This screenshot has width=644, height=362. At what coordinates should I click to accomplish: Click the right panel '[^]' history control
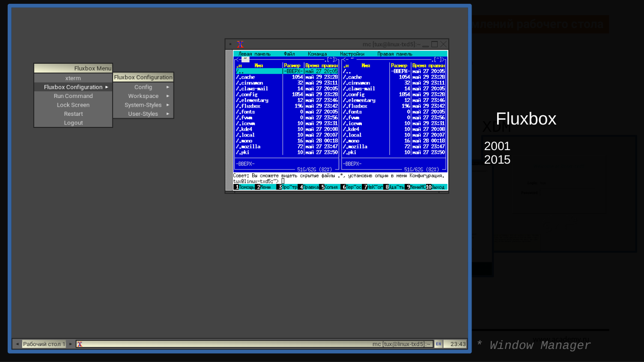point(439,60)
